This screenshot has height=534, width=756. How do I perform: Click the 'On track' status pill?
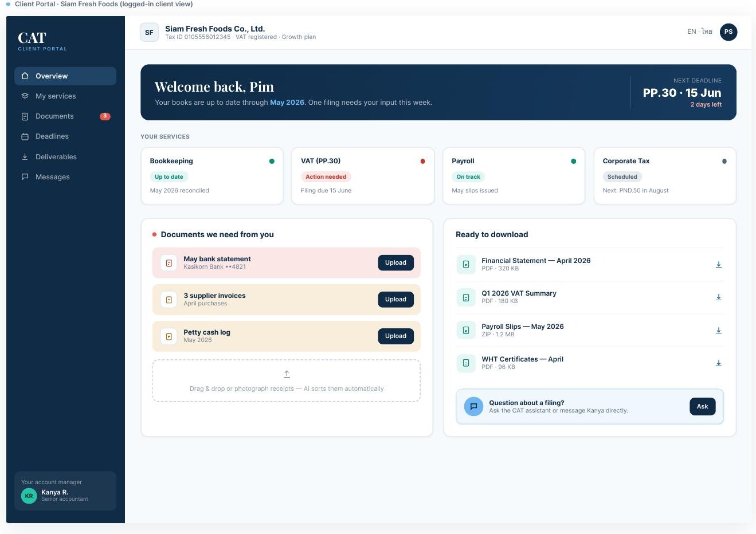pos(468,177)
